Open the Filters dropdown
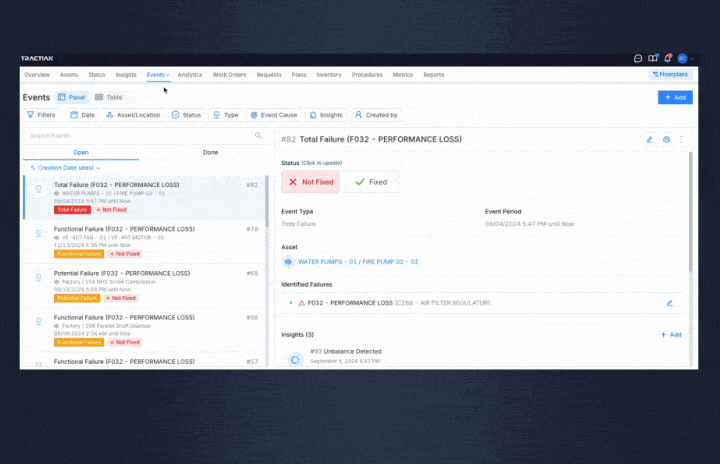The width and height of the screenshot is (720, 464). 41,115
